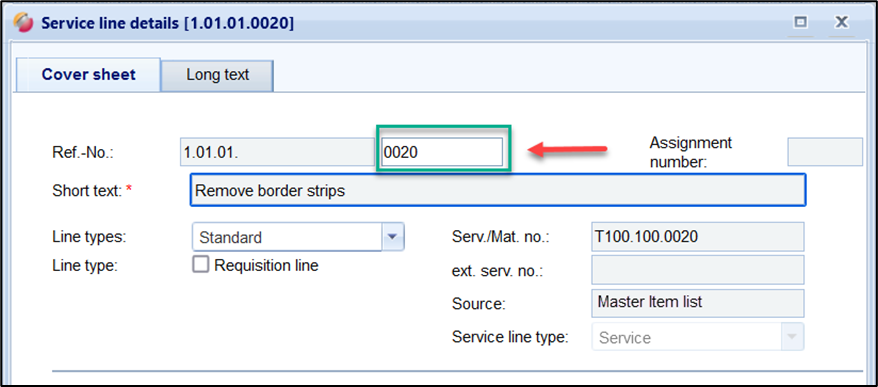The image size is (878, 387).
Task: Click the Ref.-No. prefix field 1.01.01.
Action: (x=277, y=152)
